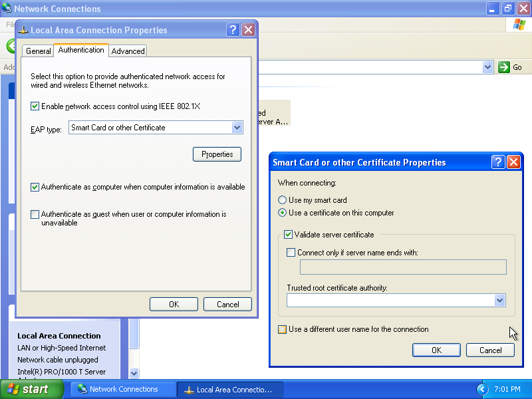
Task: Switch to the General tab
Action: point(38,51)
